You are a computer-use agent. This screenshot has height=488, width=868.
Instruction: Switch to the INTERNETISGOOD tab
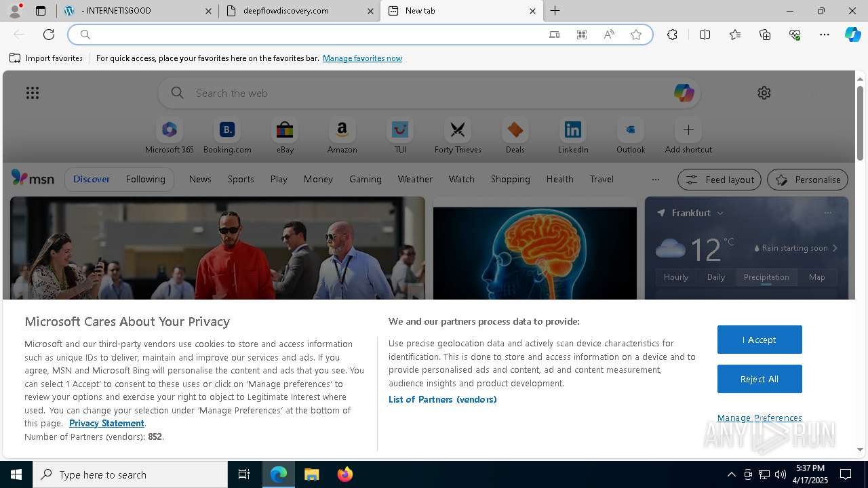[x=138, y=11]
